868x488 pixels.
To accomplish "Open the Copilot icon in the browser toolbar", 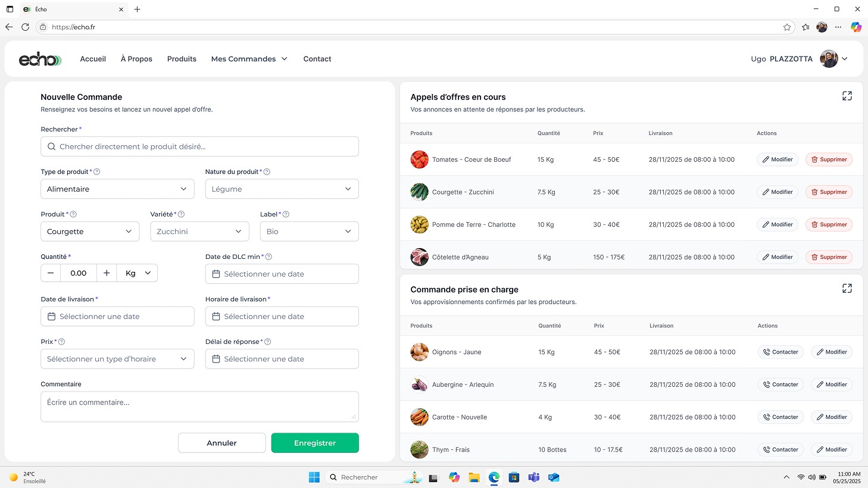I will point(855,27).
